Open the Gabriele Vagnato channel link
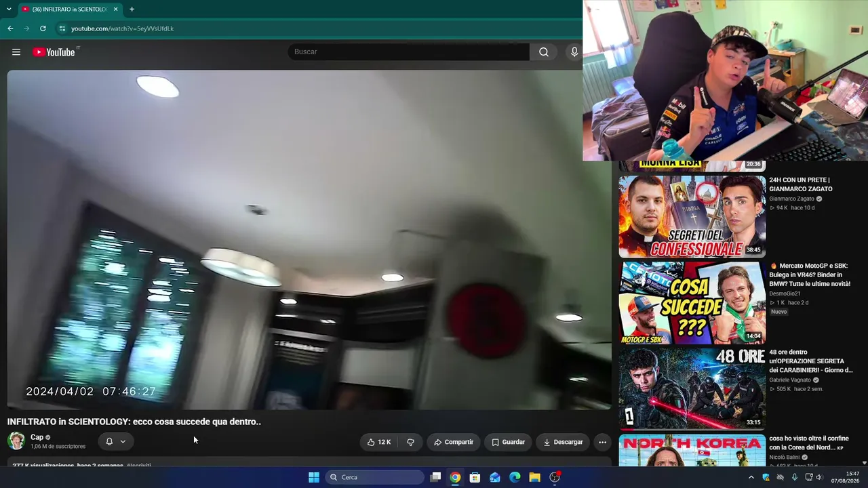 (x=791, y=380)
